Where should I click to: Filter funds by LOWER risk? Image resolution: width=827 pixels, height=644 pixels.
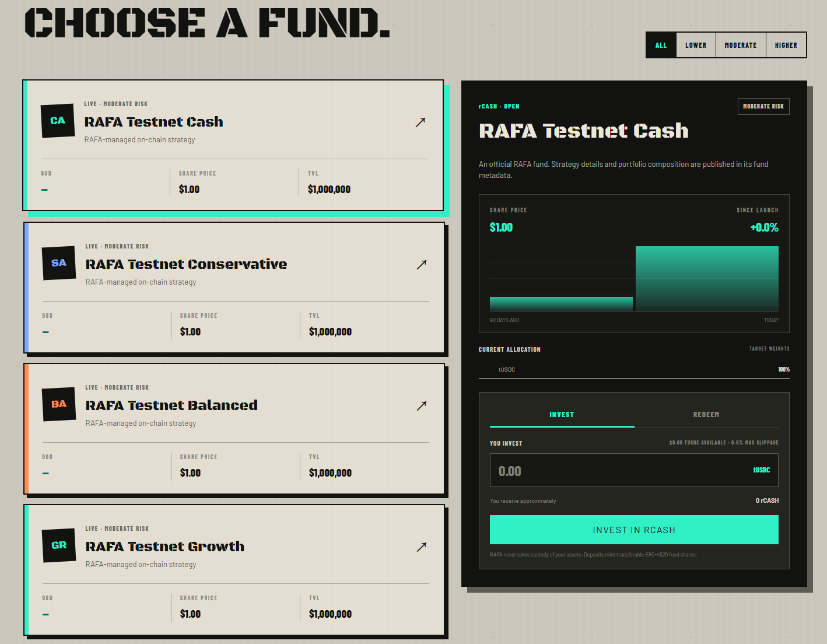pyautogui.click(x=696, y=45)
